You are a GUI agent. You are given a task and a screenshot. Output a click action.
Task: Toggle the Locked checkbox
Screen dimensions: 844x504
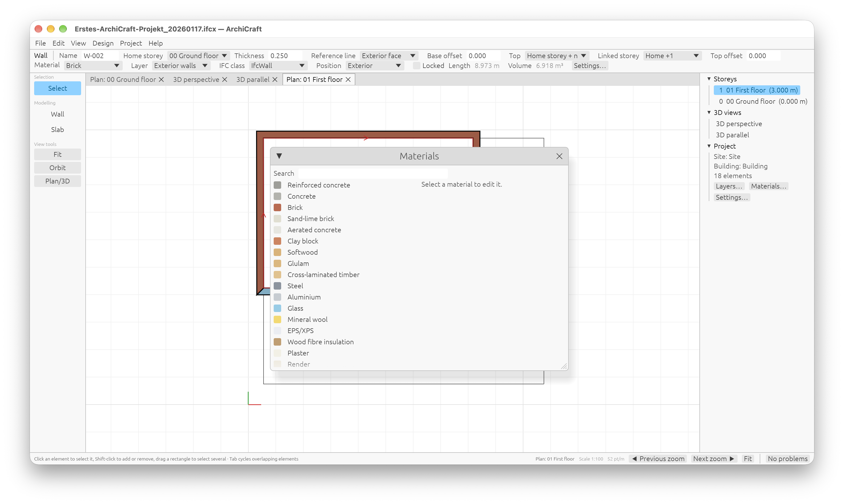pyautogui.click(x=416, y=66)
